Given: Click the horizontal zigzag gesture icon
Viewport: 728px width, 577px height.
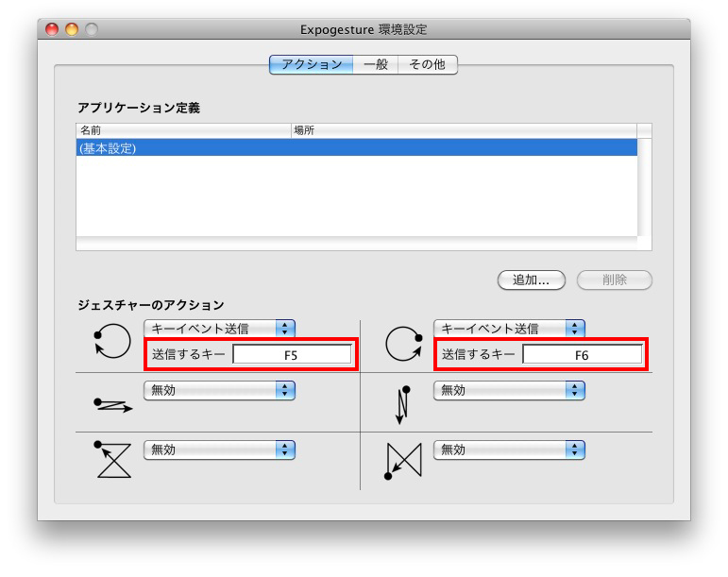Looking at the screenshot, I should coord(112,405).
